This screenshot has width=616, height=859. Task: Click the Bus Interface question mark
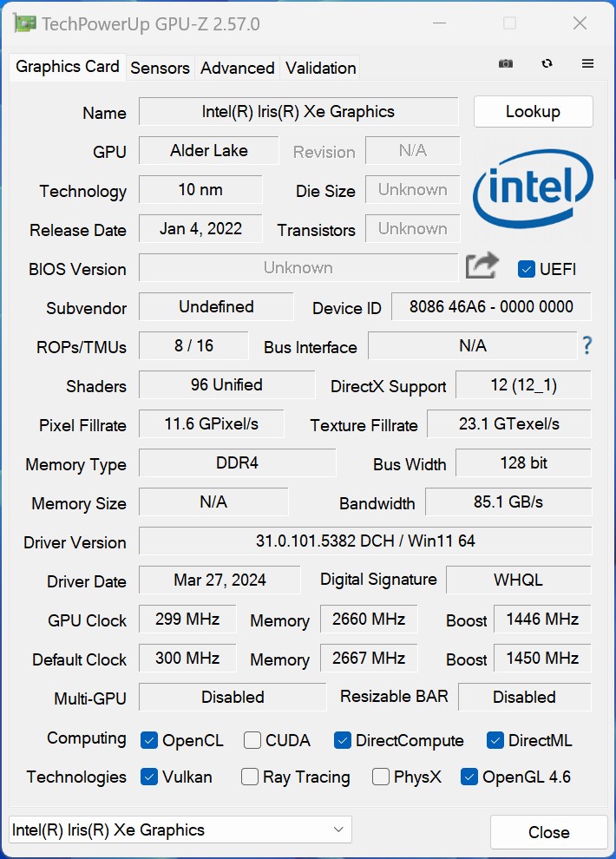pos(587,345)
